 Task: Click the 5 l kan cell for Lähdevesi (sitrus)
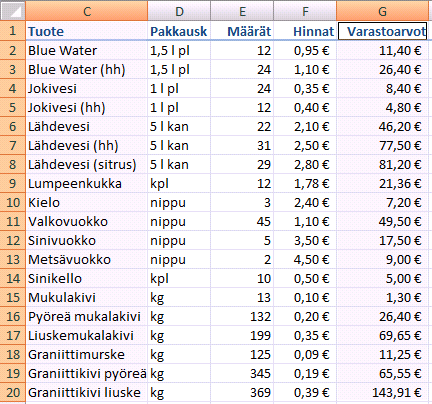179,164
